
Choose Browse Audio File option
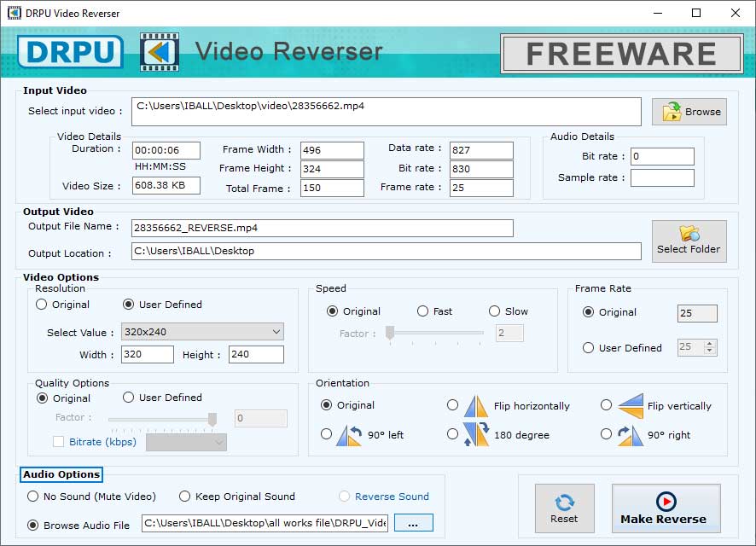coord(32,526)
